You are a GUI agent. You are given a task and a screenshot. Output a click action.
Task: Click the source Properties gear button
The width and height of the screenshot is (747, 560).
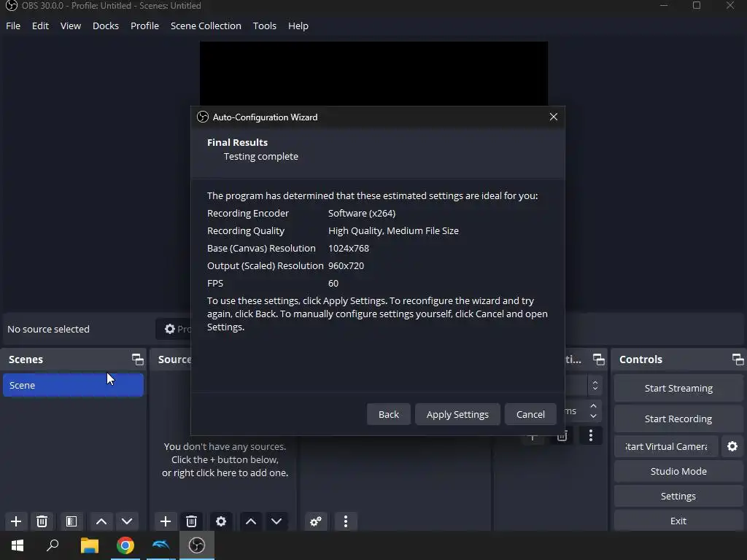(x=174, y=329)
